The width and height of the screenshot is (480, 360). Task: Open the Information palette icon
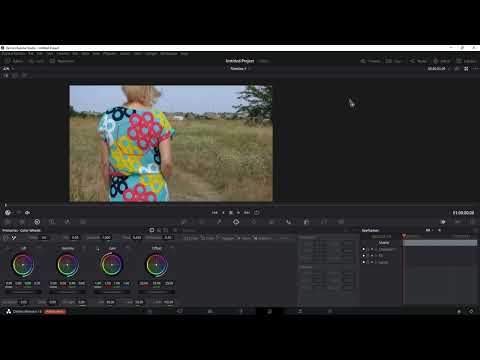point(473,222)
